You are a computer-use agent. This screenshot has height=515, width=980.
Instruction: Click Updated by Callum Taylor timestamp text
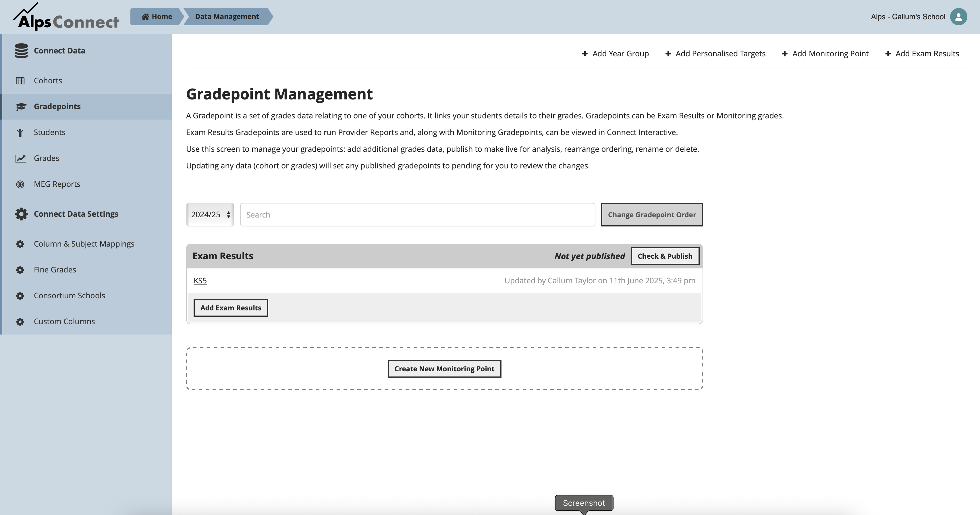pos(599,281)
